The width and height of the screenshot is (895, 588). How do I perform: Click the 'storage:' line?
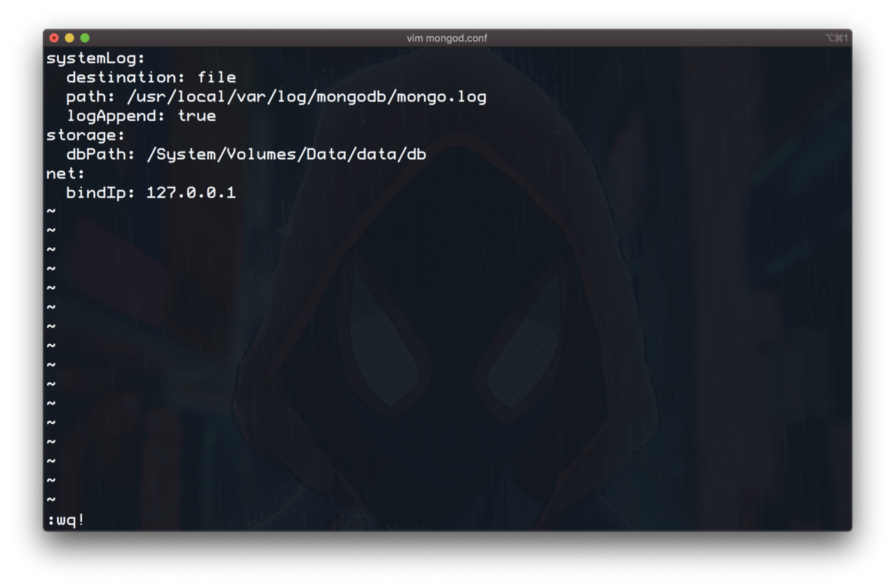coord(86,135)
